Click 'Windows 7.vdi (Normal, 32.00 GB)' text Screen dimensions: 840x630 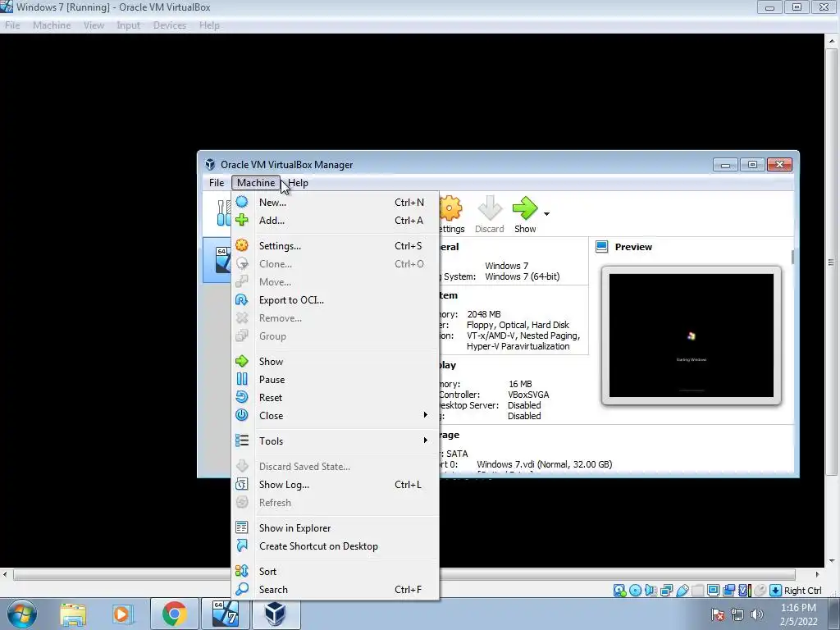545,464
